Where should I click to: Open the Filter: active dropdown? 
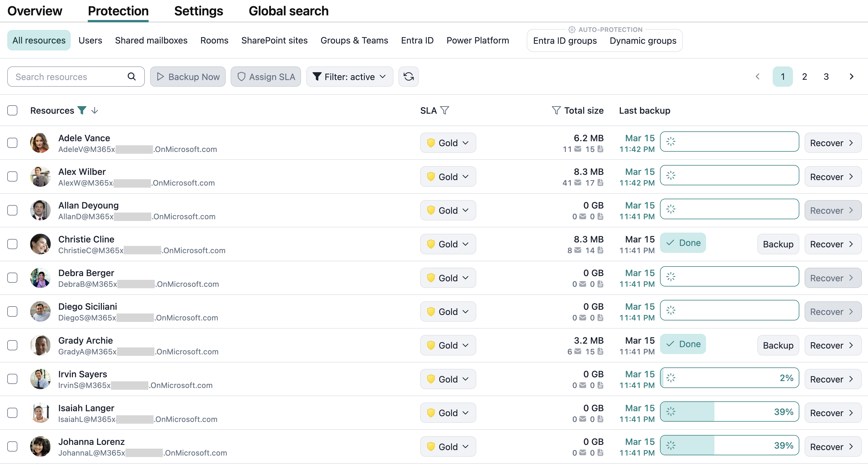coord(349,77)
